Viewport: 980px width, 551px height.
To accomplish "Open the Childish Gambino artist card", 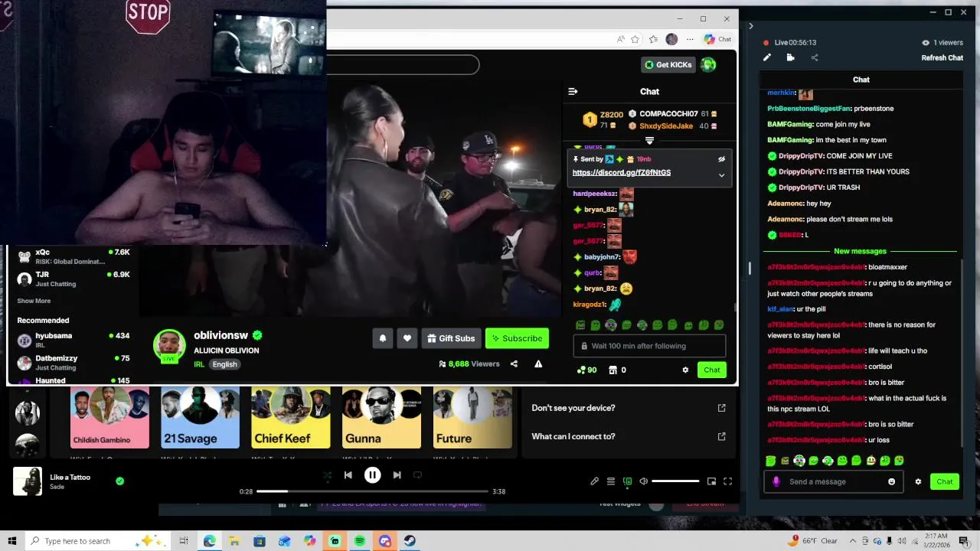I will (110, 418).
